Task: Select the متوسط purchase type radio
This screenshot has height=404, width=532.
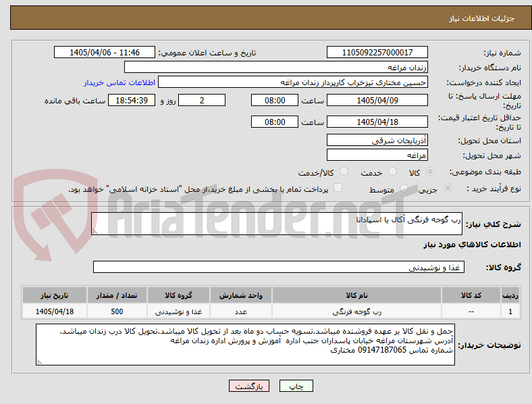Action: pos(404,188)
